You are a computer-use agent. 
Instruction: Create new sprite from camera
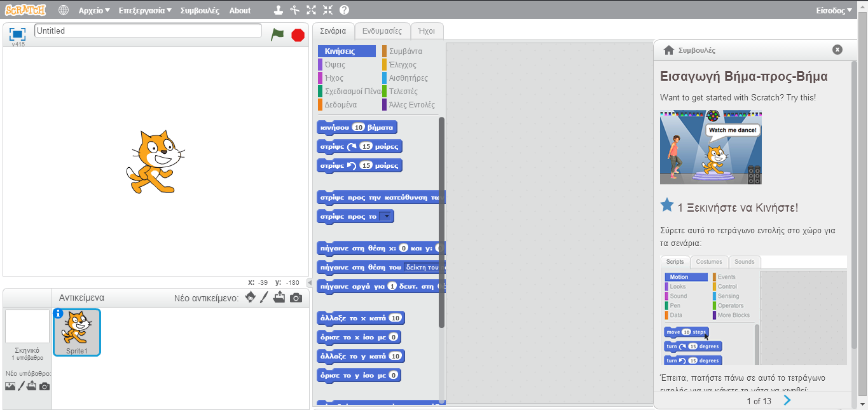[296, 297]
